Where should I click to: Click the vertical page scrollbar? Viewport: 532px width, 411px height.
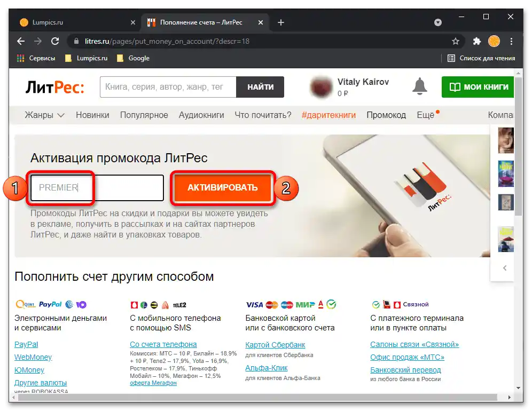point(518,146)
